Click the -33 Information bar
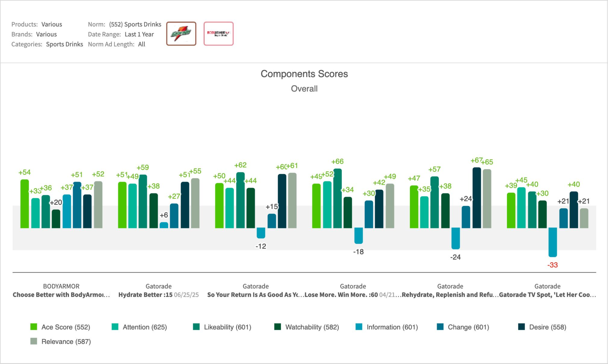The height and width of the screenshot is (364, 608). point(553,242)
